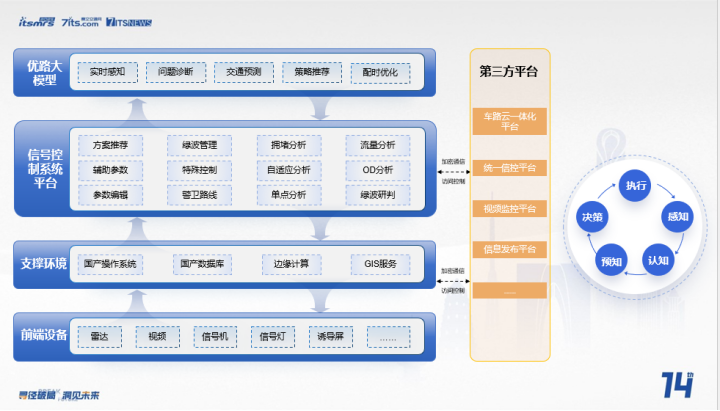Click the 14th anniversary logo
The image size is (720, 411).
pyautogui.click(x=677, y=385)
